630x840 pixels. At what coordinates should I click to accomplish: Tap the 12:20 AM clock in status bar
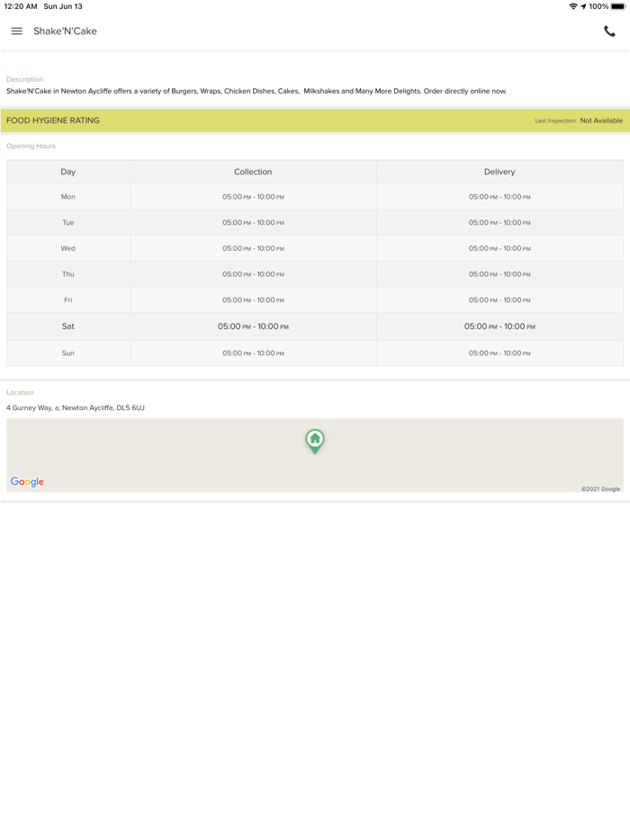21,6
